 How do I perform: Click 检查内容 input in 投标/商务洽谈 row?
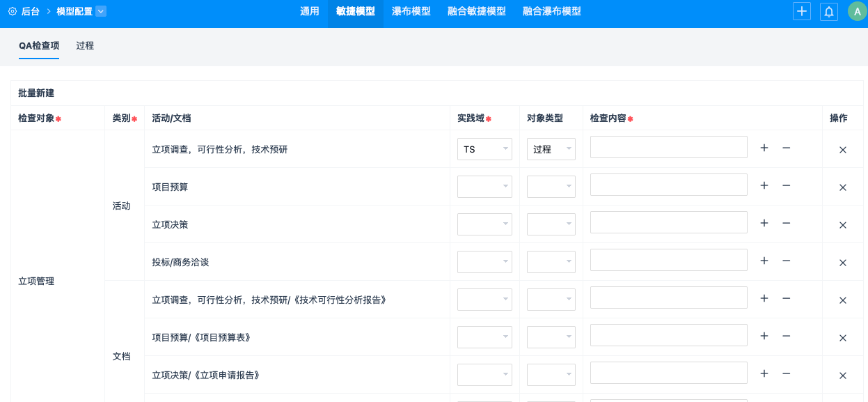coord(669,260)
